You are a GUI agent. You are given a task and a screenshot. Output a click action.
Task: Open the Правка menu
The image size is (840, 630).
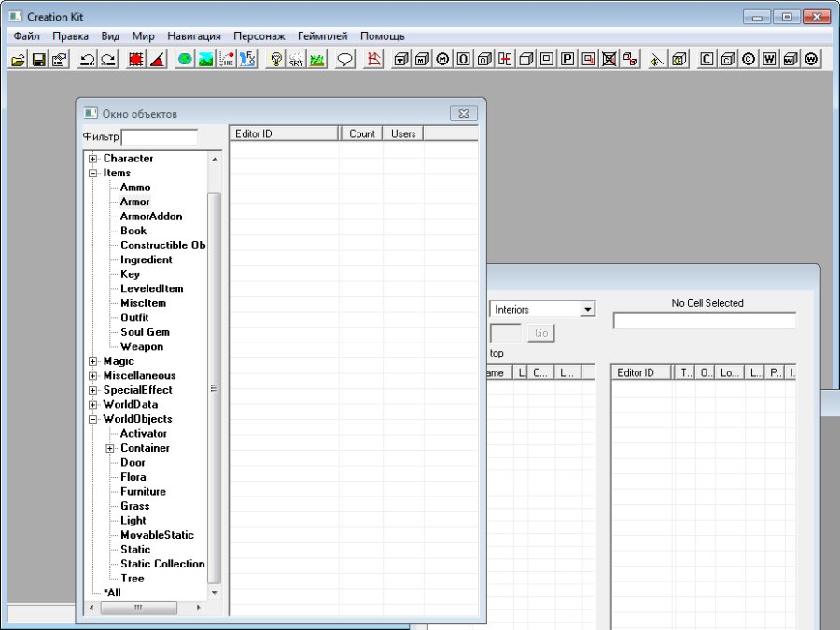[70, 35]
